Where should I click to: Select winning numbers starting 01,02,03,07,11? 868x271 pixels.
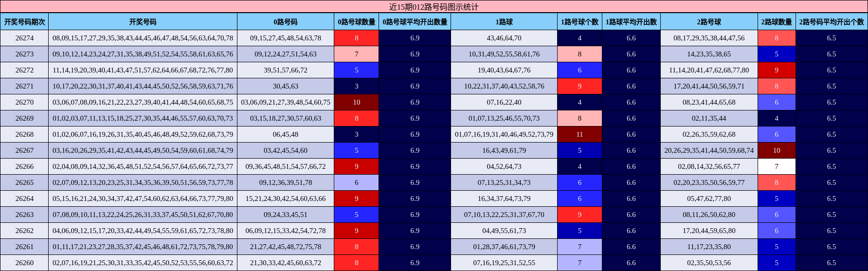click(x=143, y=118)
